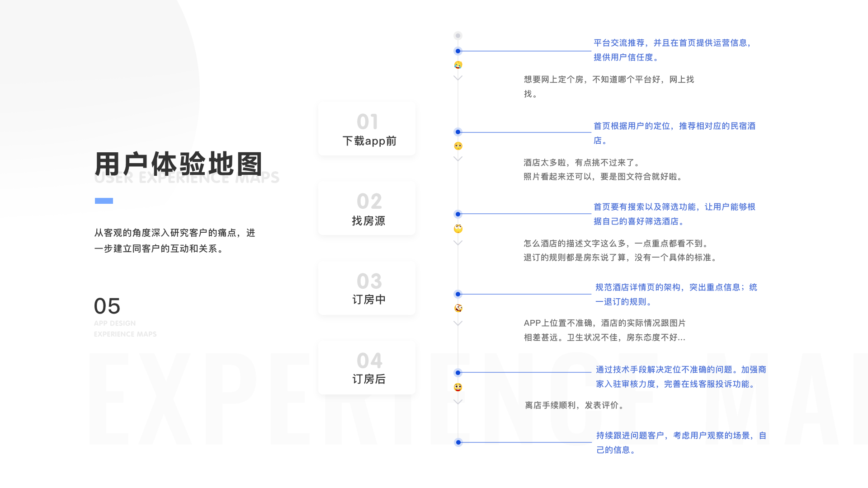Image resolution: width=868 pixels, height=488 pixels.
Task: Click the wide-eyed grinning emoji on the timeline
Action: (458, 387)
